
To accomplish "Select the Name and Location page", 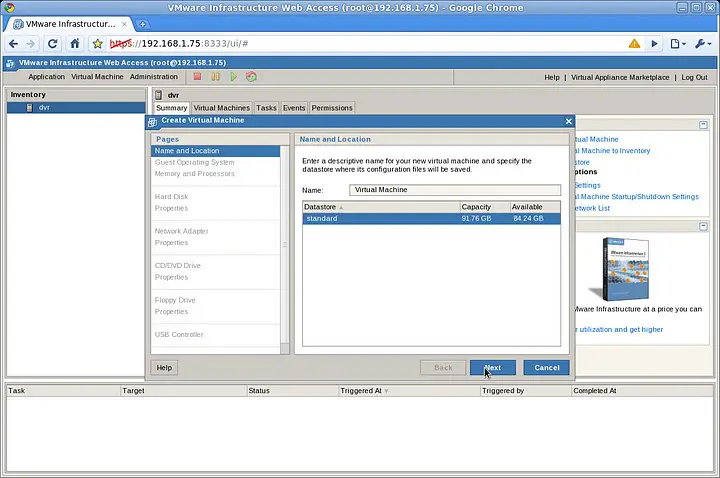I will pyautogui.click(x=215, y=151).
